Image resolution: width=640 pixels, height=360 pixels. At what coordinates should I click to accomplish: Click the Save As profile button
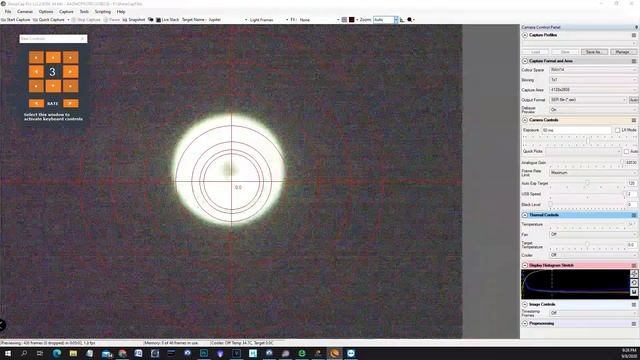coord(594,52)
